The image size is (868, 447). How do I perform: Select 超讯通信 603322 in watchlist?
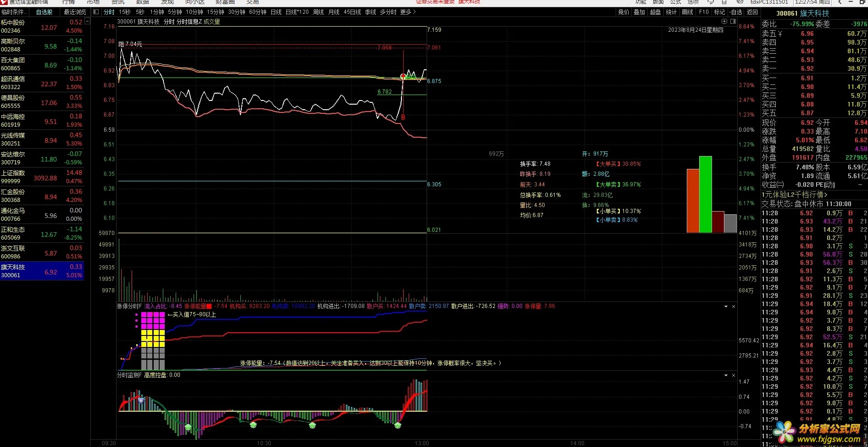42,83
